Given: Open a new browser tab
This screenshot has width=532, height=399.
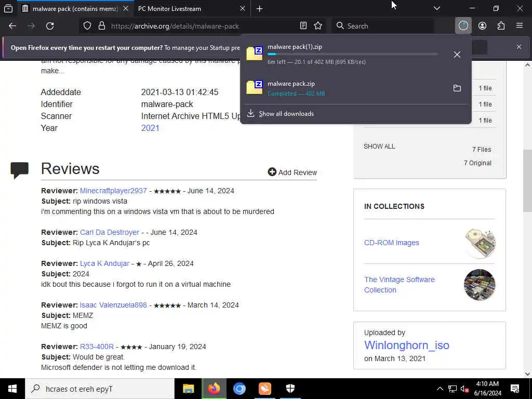Looking at the screenshot, I should (260, 9).
